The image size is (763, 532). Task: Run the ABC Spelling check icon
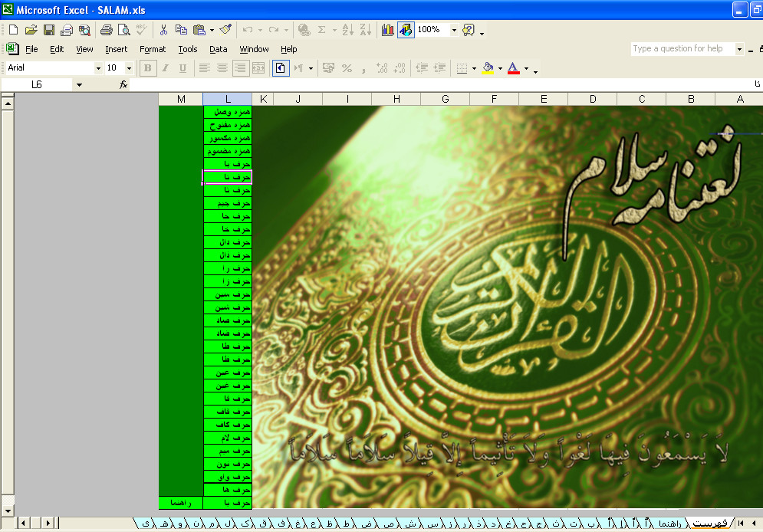pyautogui.click(x=141, y=30)
